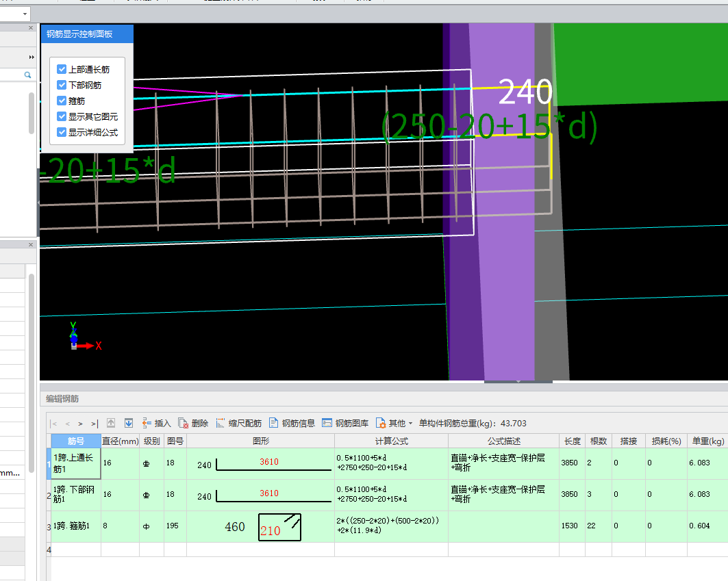This screenshot has height=581, width=728.
Task: Click the 图形 column header
Action: (x=260, y=441)
